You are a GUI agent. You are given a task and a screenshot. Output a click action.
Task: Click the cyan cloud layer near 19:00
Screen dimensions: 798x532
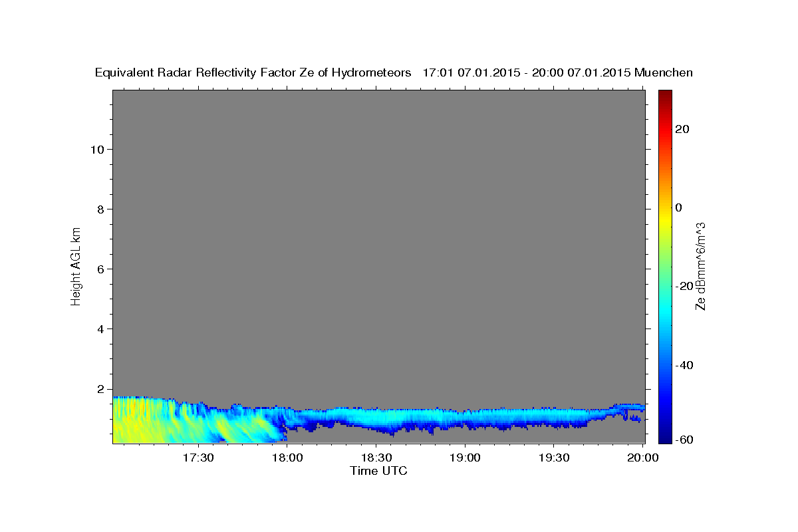465,418
